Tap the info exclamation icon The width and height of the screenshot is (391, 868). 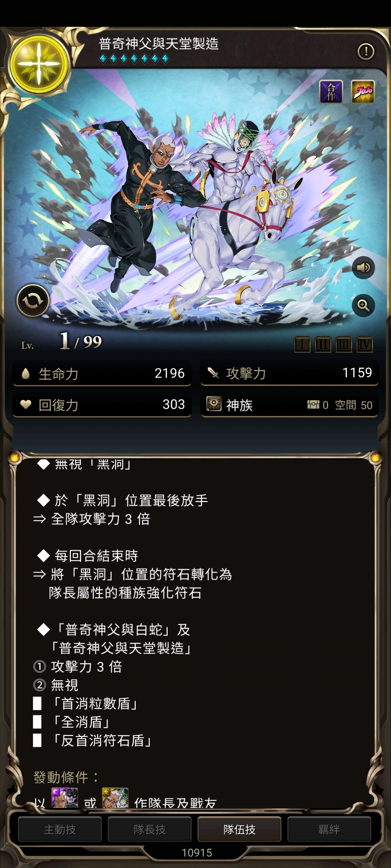click(366, 51)
